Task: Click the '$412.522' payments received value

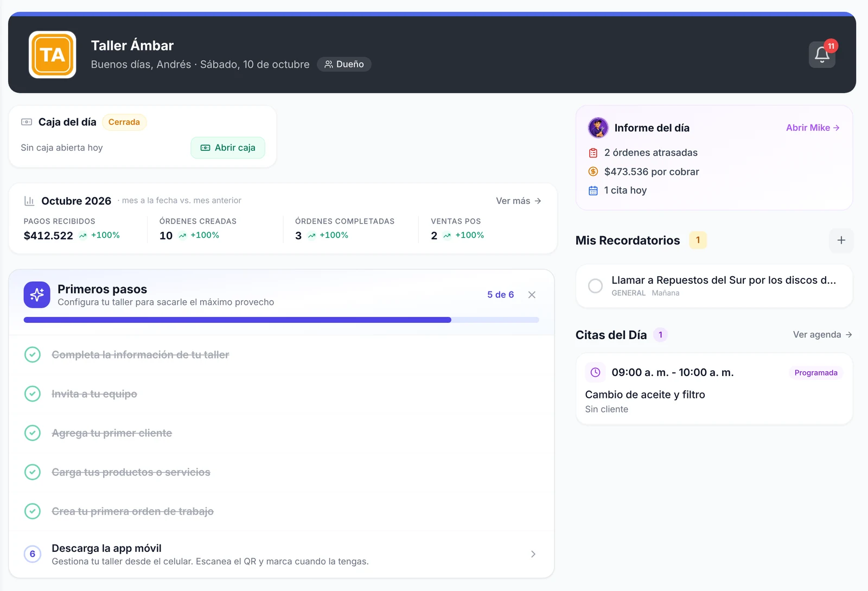Action: click(48, 236)
